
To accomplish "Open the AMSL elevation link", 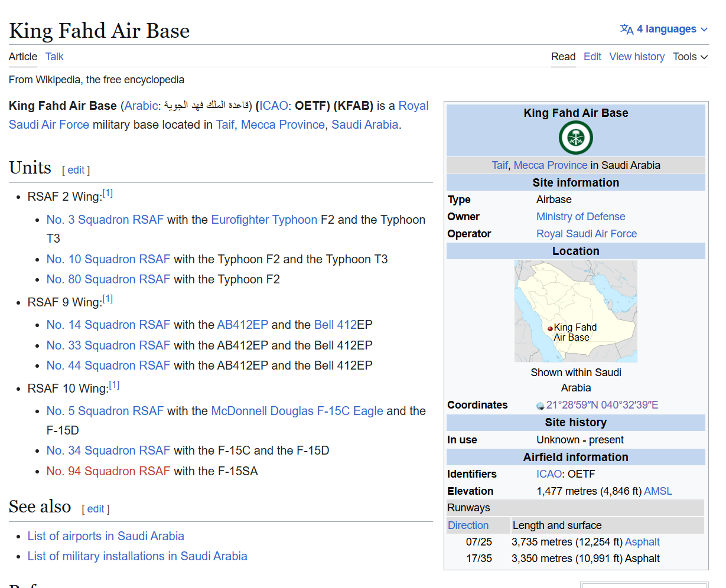I will (x=658, y=491).
